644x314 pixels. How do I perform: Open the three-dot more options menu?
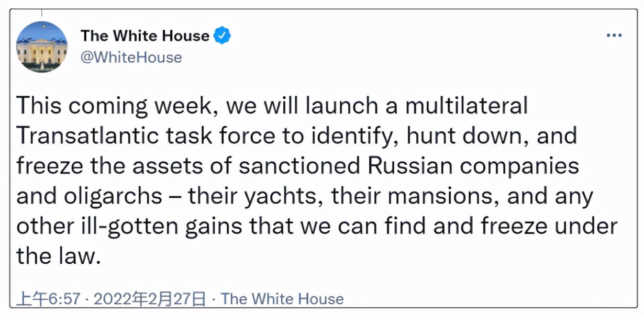pos(614,36)
